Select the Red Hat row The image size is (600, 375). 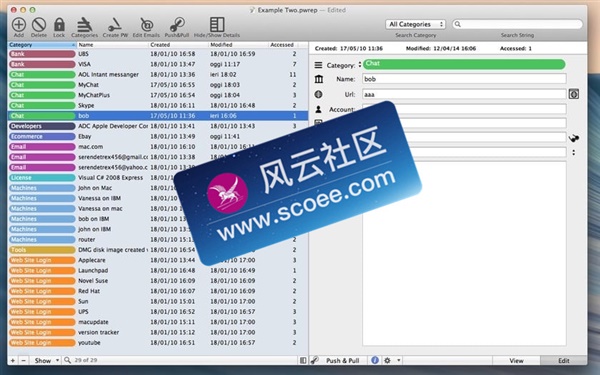pyautogui.click(x=158, y=292)
